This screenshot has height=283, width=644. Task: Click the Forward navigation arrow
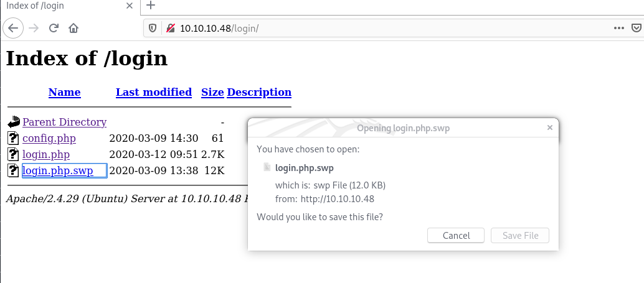(34, 28)
